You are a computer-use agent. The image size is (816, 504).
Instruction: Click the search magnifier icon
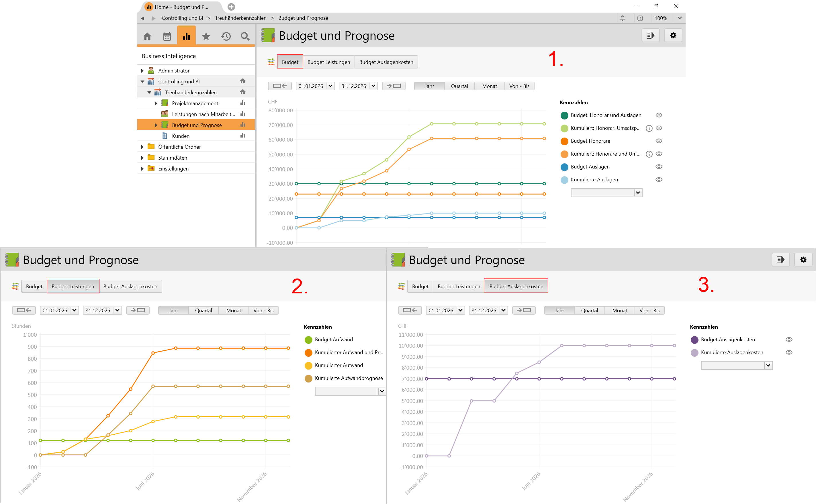pos(245,36)
